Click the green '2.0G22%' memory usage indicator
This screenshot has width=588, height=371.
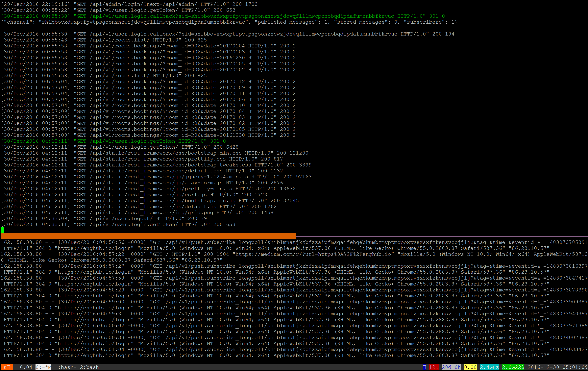click(x=513, y=367)
